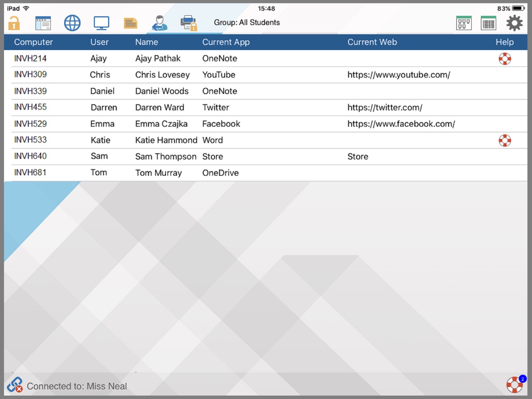Select computer INVH455

point(30,107)
